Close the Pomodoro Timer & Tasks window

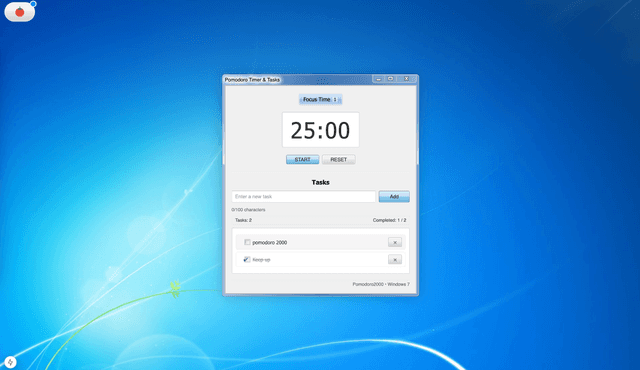[x=407, y=79]
